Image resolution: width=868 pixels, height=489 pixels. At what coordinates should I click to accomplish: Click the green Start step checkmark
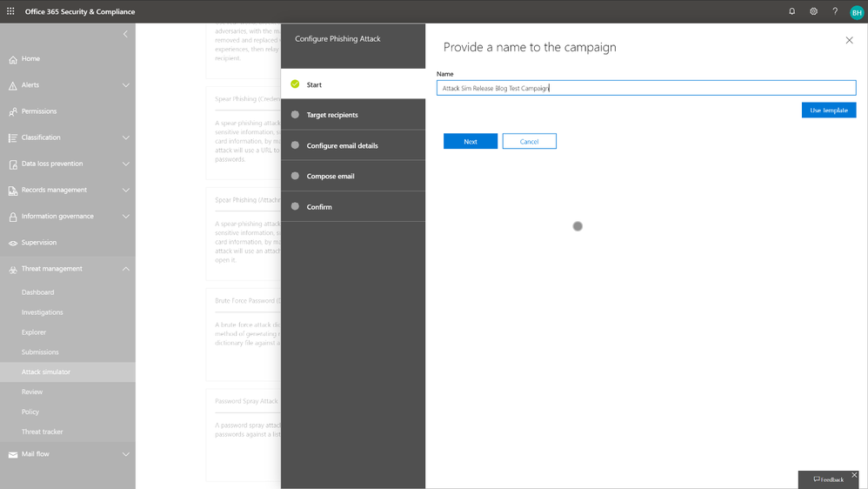[295, 84]
